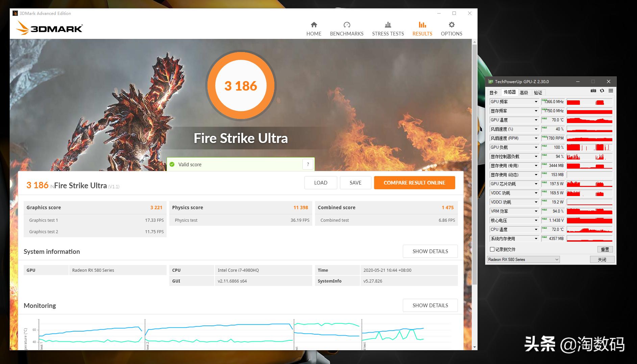Screen dimensions: 637x364
Task: Maximize the 3DMark window
Action: coord(454,13)
